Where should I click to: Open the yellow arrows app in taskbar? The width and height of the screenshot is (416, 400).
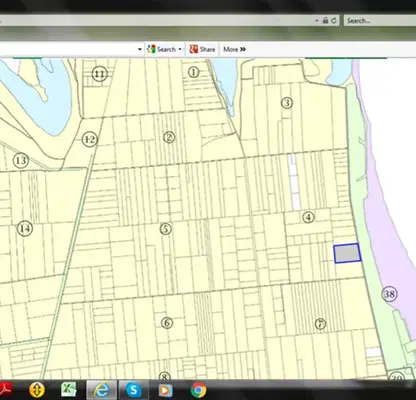(37, 389)
